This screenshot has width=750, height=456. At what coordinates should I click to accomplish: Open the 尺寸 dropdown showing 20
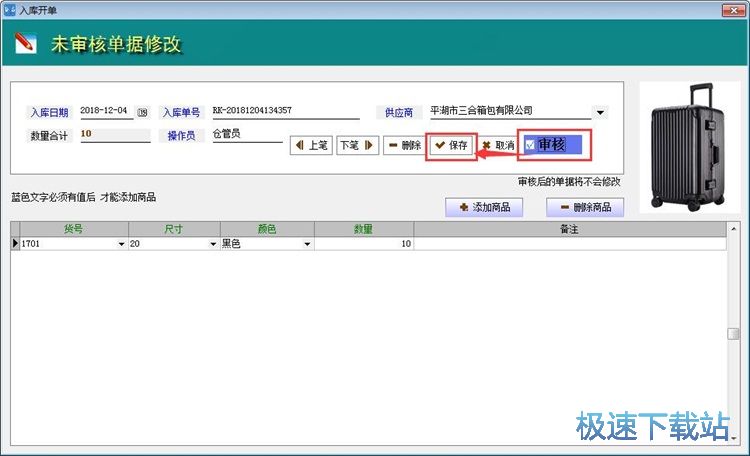[213, 244]
